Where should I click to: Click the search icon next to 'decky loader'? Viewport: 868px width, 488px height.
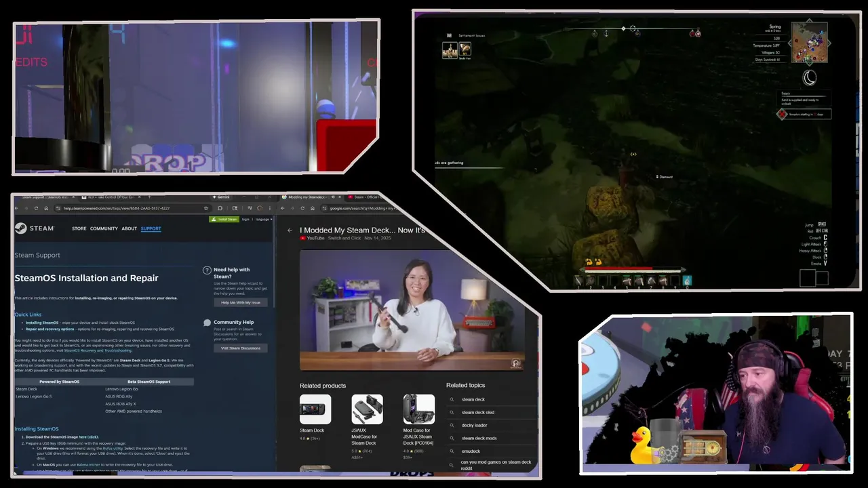pos(452,425)
